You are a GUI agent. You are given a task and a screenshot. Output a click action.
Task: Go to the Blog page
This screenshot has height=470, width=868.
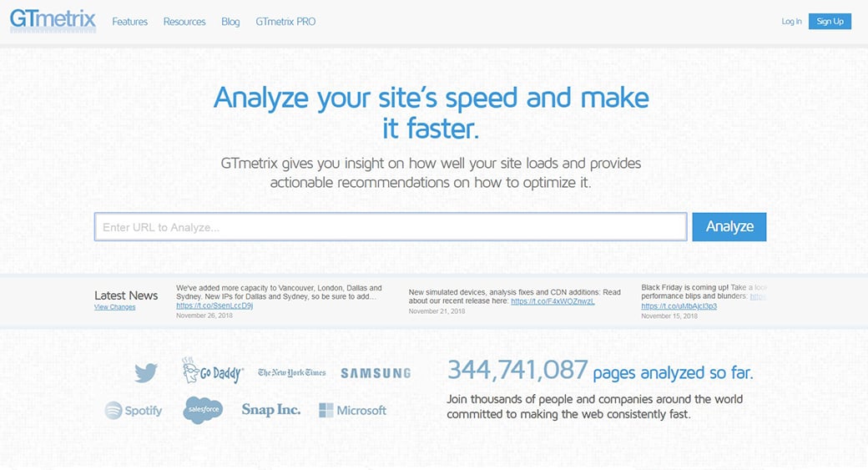point(230,22)
